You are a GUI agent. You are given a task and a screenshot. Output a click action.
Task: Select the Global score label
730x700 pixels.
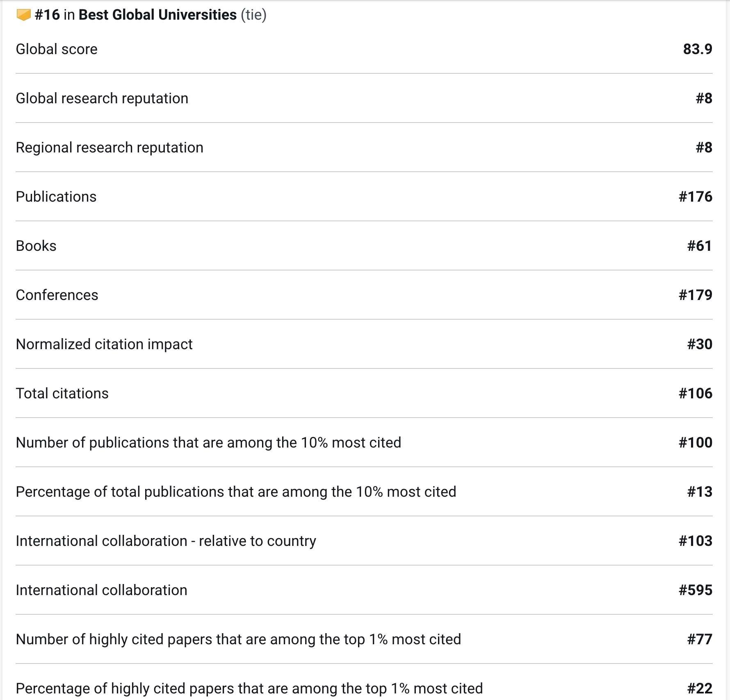[57, 49]
